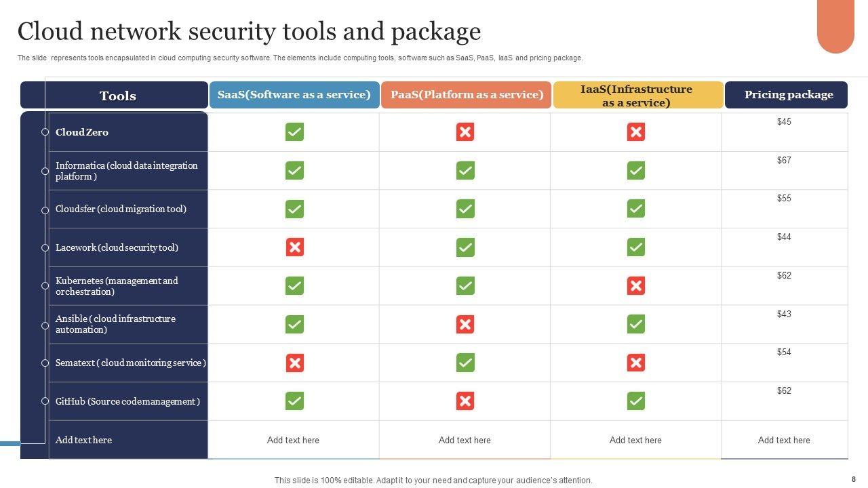This screenshot has height=488, width=868.
Task: Select the Cloud Zero row label
Action: point(82,132)
